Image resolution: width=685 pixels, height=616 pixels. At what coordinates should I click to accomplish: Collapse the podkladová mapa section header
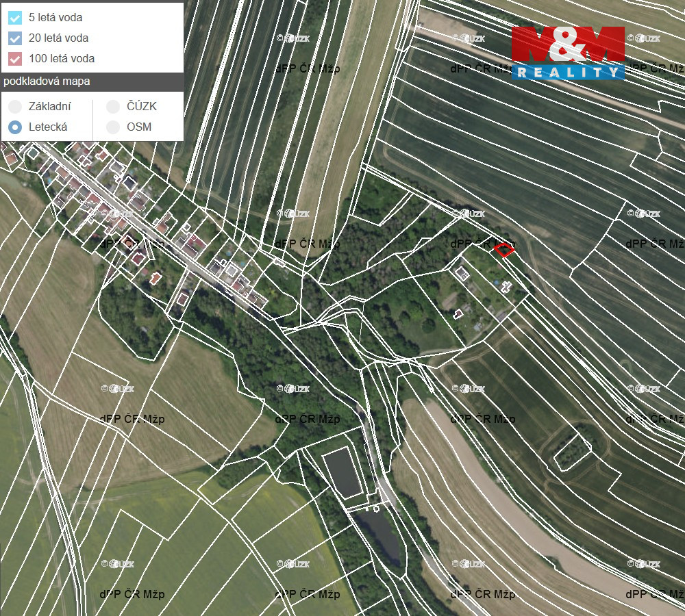(92, 81)
